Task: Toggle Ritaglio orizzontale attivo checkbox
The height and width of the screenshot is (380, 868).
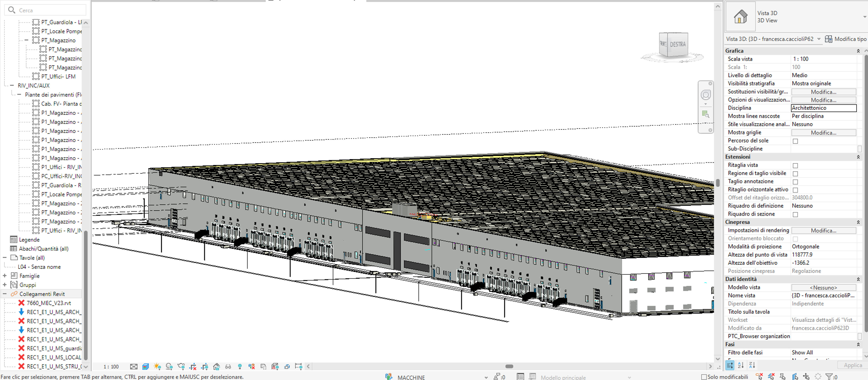Action: click(x=795, y=190)
